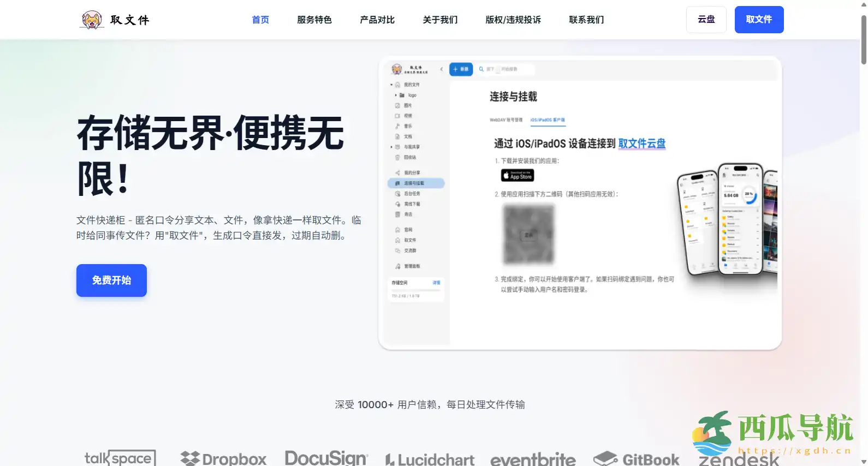The width and height of the screenshot is (868, 466).
Task: Click the Lucidchart logo
Action: point(430,459)
